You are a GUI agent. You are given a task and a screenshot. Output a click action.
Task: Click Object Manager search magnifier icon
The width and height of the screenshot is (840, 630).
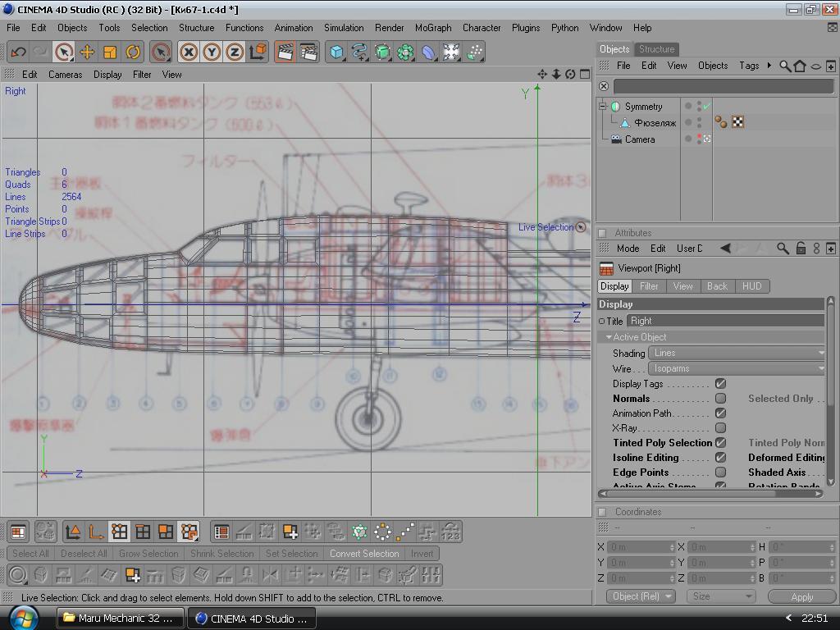(x=785, y=66)
